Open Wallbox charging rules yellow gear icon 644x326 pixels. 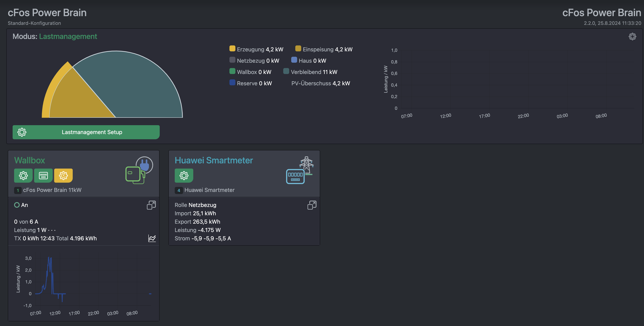pyautogui.click(x=63, y=175)
